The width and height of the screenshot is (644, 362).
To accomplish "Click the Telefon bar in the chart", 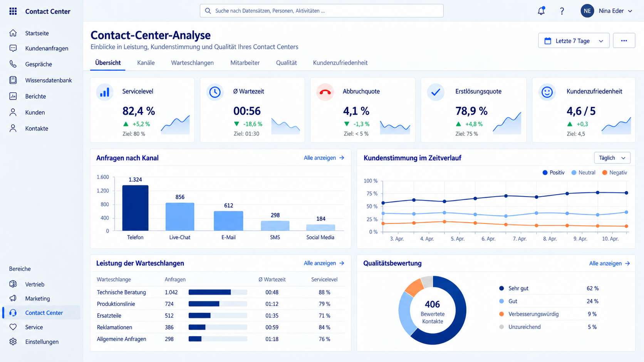I will point(135,208).
